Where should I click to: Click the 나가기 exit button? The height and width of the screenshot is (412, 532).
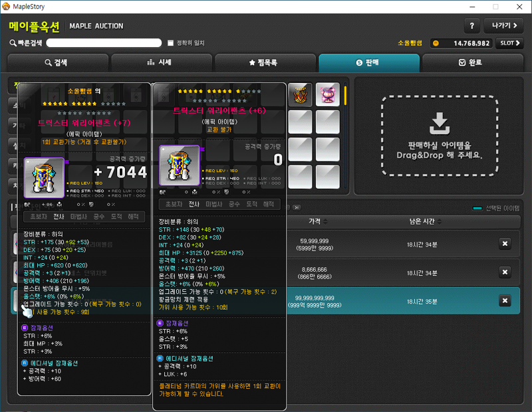504,26
